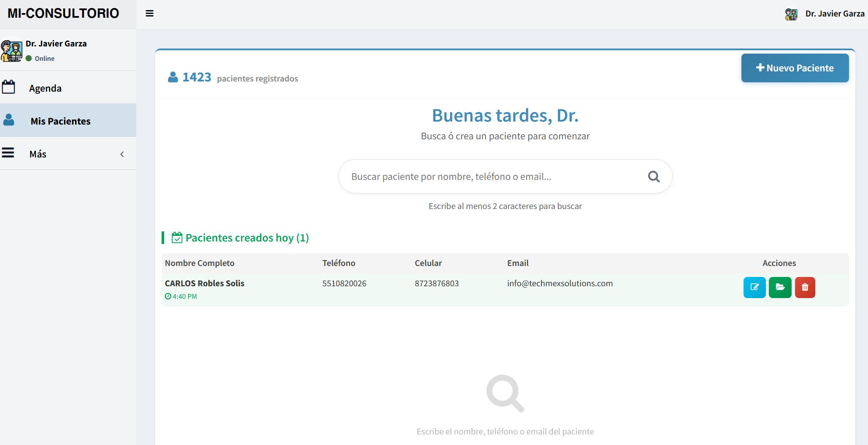The width and height of the screenshot is (868, 445).
Task: Toggle the sidebar hamburger menu icon
Action: click(149, 14)
